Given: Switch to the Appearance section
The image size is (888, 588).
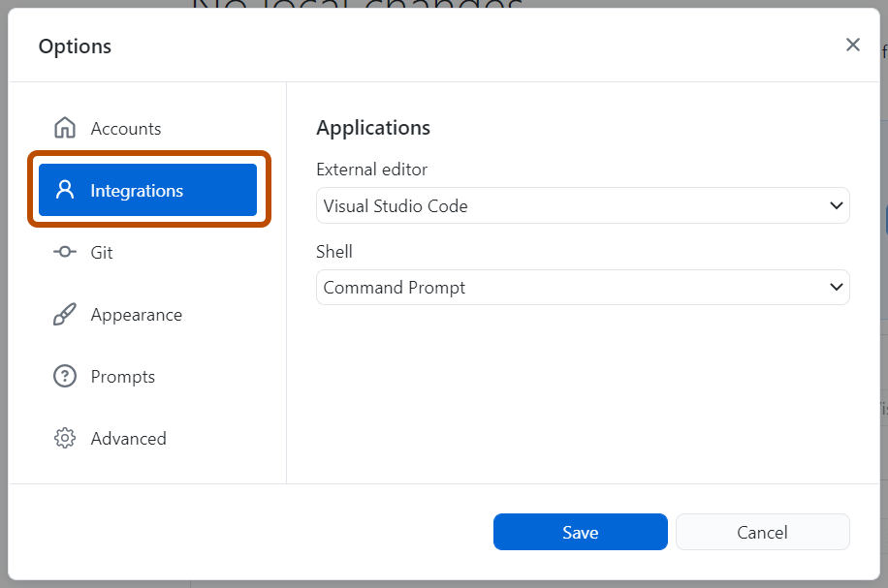Looking at the screenshot, I should (x=136, y=314).
